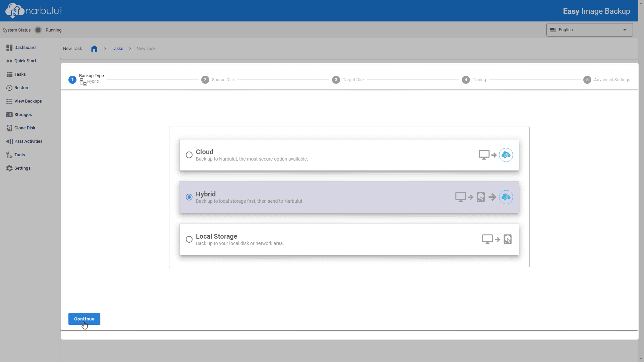Image resolution: width=644 pixels, height=362 pixels.
Task: Click the Cloud option's blue cloud icon
Action: tap(506, 155)
